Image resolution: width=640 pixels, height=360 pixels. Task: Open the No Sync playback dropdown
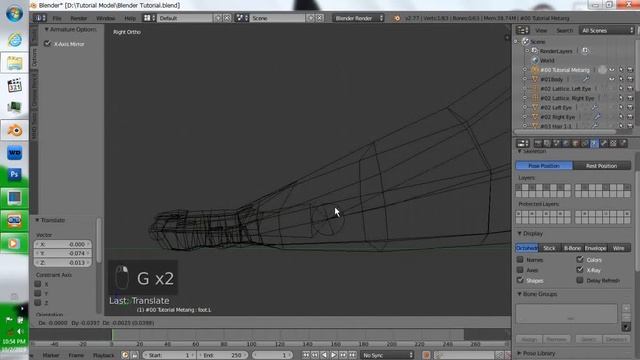pos(387,355)
